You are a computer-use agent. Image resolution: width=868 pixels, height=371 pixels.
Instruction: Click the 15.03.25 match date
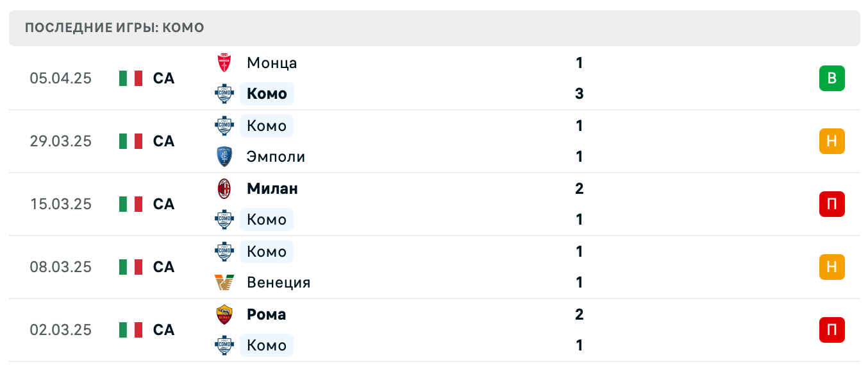click(61, 204)
